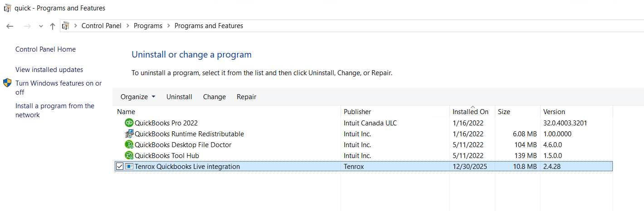The image size is (644, 211).
Task: Expand the recent locations dropdown arrow
Action: pos(41,26)
